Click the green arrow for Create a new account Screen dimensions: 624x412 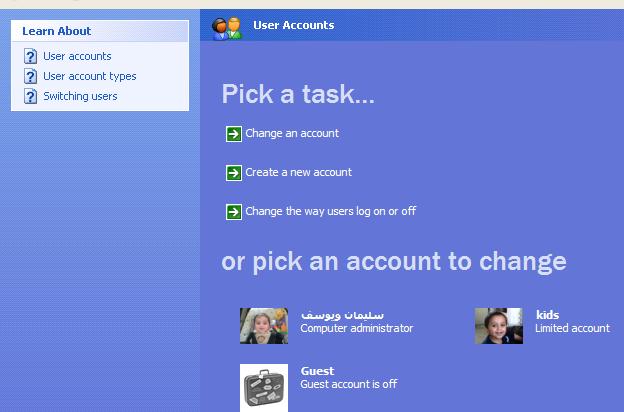(234, 173)
